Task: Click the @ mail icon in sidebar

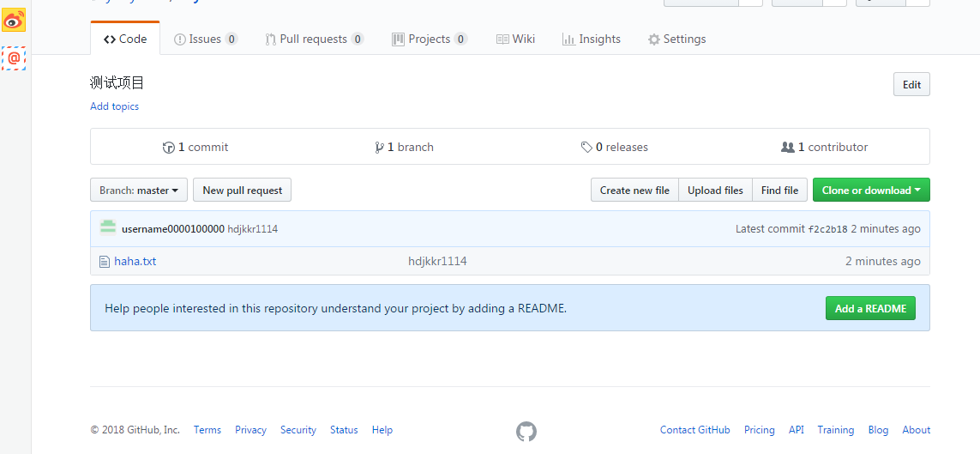Action: tap(14, 58)
